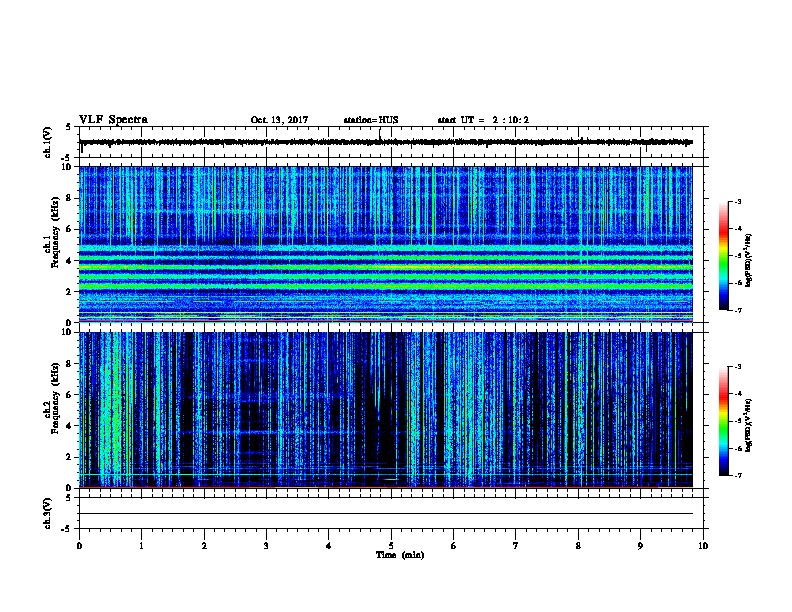Click time axis tick label "0"

tap(79, 545)
